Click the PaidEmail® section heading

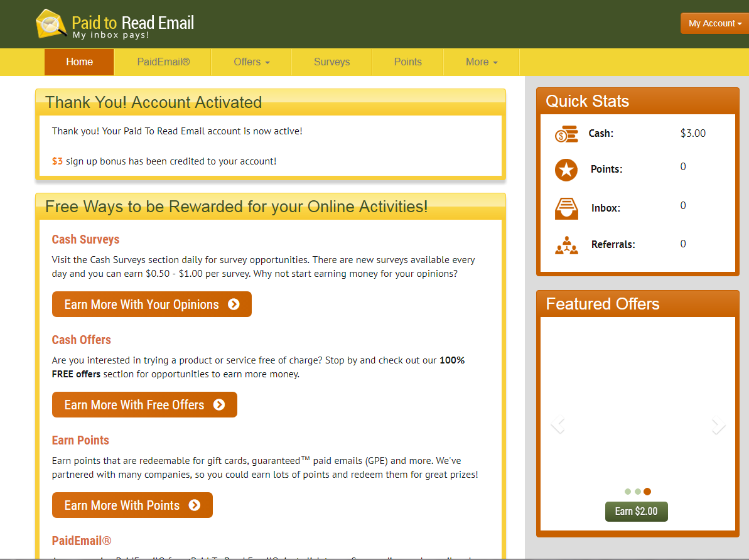point(82,541)
